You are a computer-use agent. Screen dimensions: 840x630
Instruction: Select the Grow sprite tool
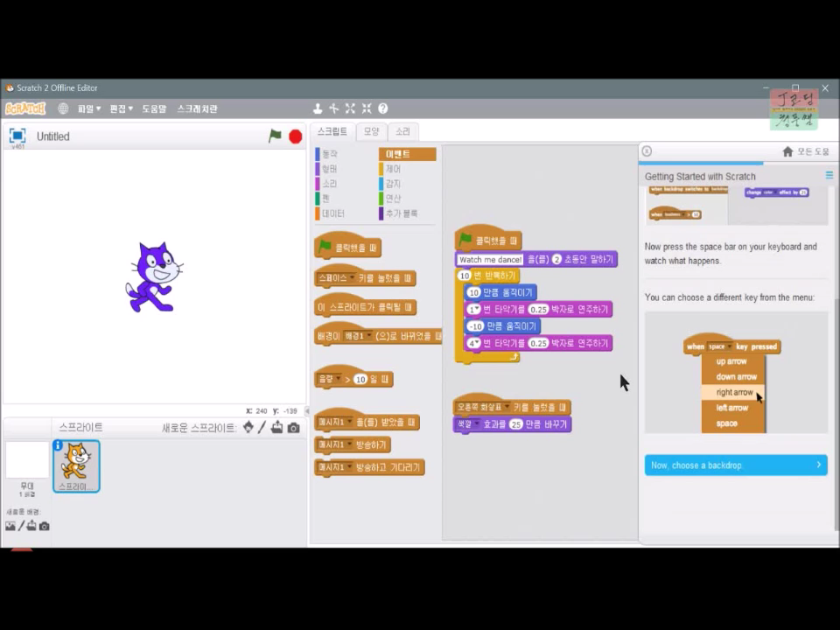(350, 108)
